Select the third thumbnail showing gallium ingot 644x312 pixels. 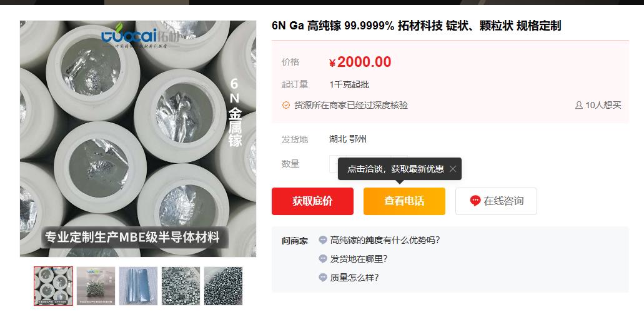(139, 286)
